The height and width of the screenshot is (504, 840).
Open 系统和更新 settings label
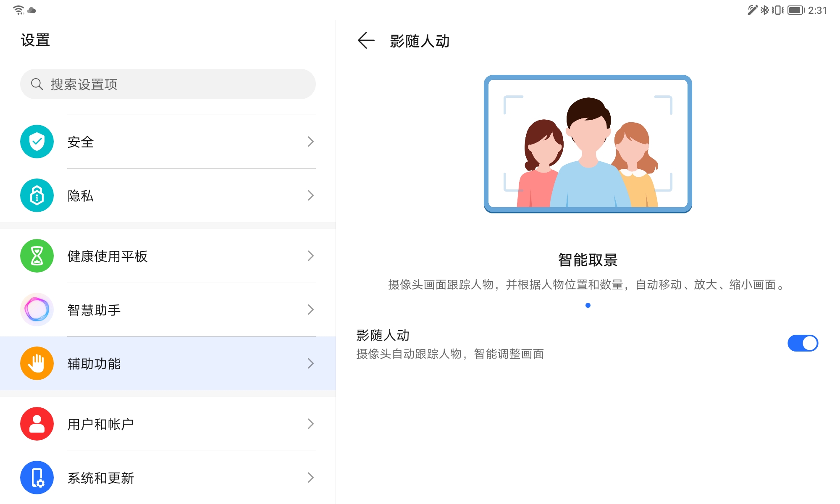point(101,478)
